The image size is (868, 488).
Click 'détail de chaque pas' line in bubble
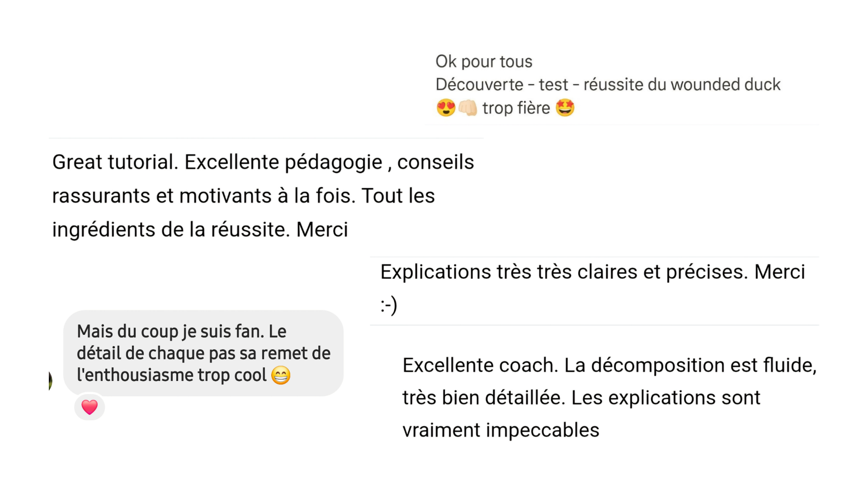tap(203, 353)
